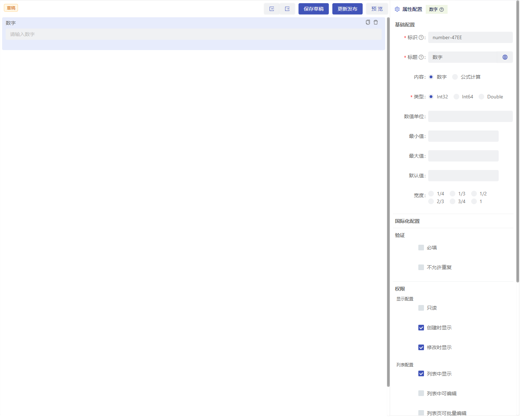Screen dimensions: 523x420
Task: Collapse the 基础配置 section header
Action: pos(405,25)
